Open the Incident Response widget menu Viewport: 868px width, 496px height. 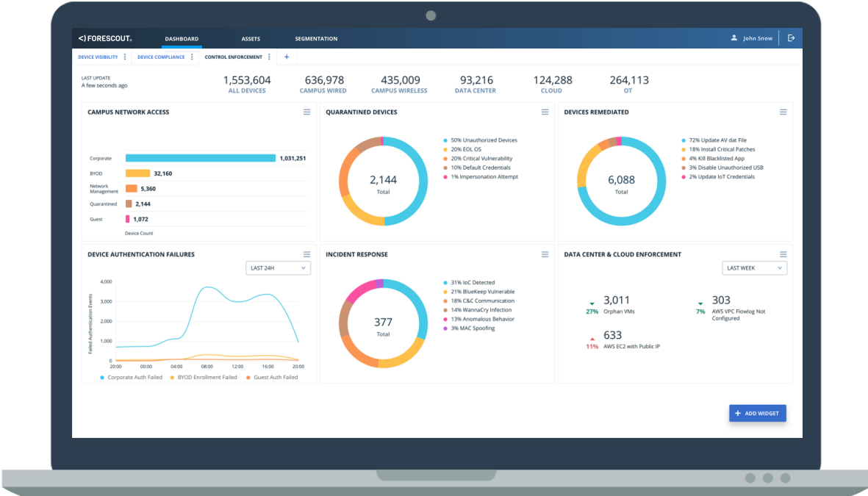tap(545, 254)
